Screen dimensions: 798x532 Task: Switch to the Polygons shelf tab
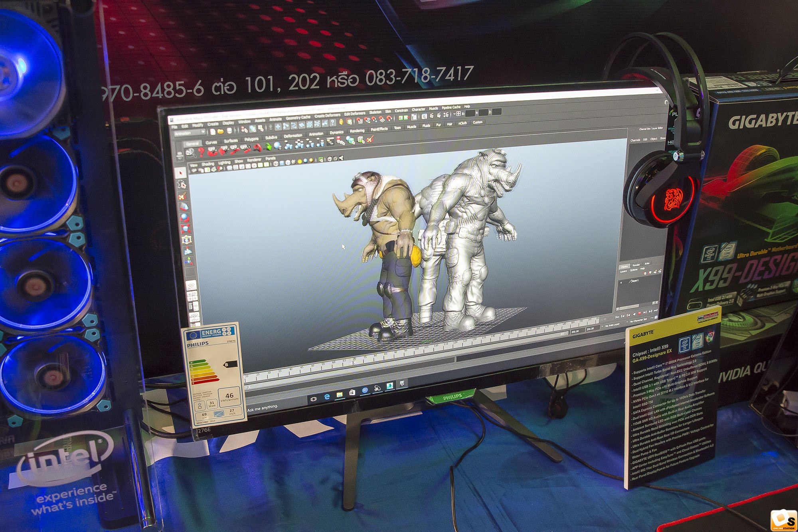point(251,139)
